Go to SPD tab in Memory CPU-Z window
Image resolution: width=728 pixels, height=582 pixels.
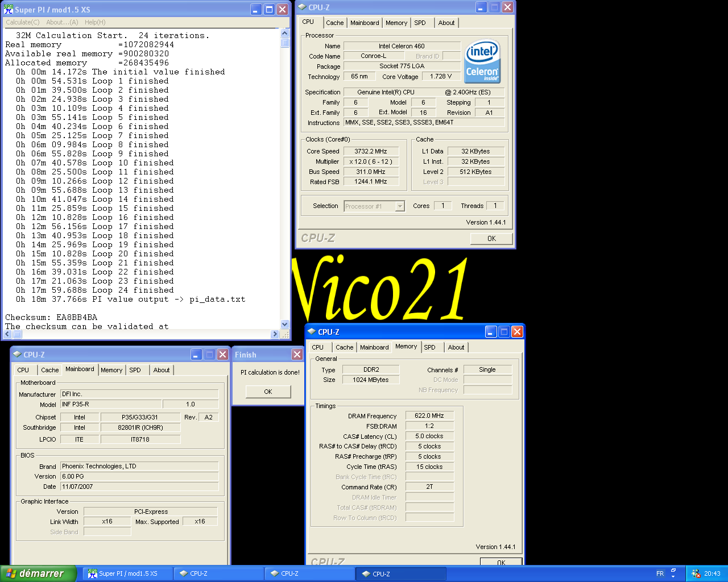pyautogui.click(x=429, y=347)
